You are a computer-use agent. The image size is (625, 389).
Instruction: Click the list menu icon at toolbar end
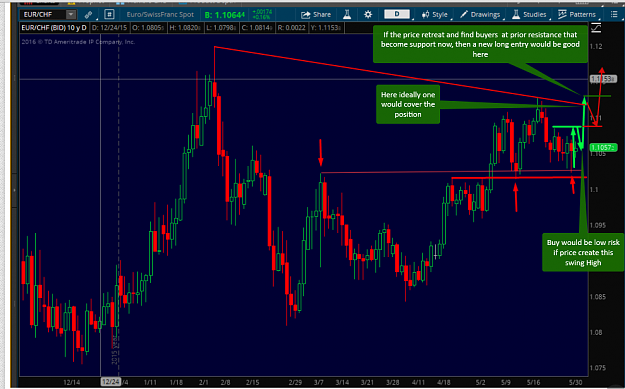[x=614, y=15]
